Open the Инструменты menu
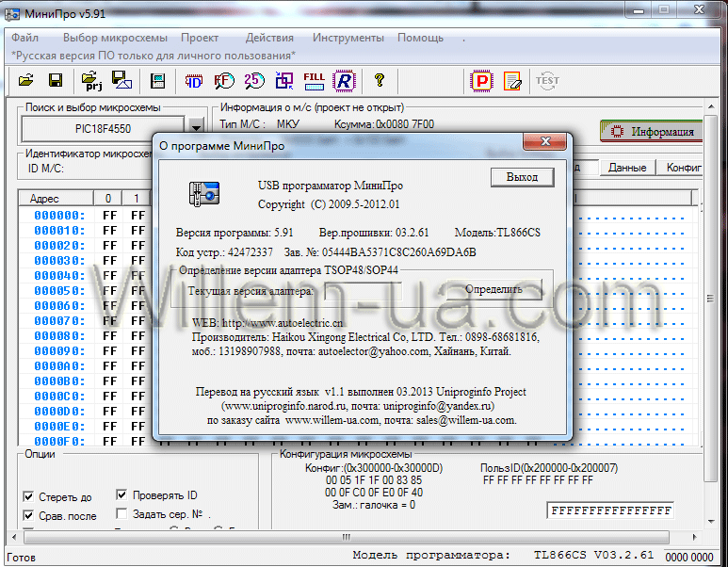728x567 pixels. [x=348, y=38]
